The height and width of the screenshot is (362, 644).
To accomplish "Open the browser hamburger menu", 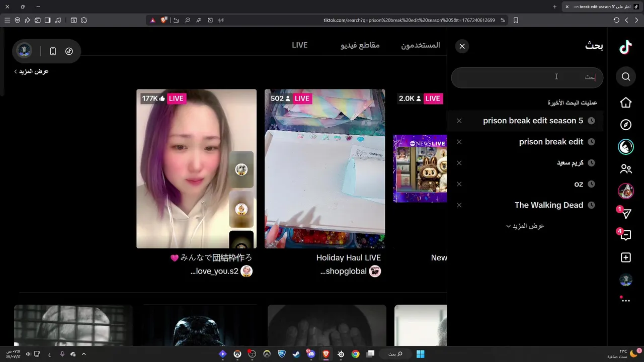I will [7, 20].
